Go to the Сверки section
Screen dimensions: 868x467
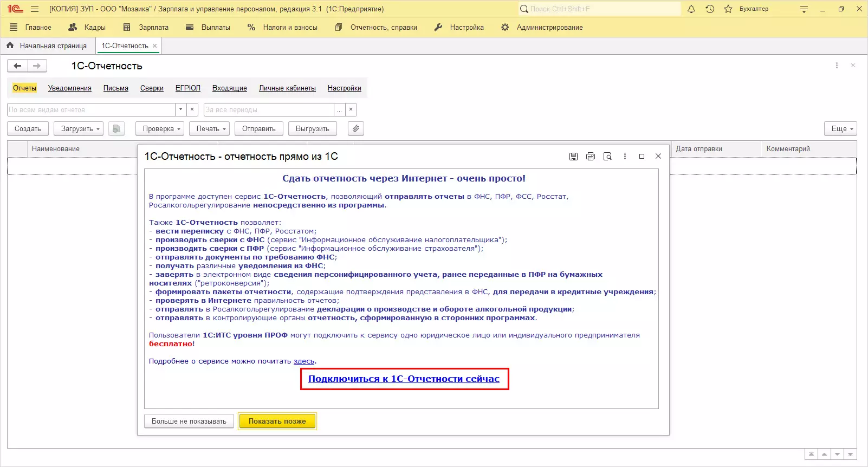point(152,88)
